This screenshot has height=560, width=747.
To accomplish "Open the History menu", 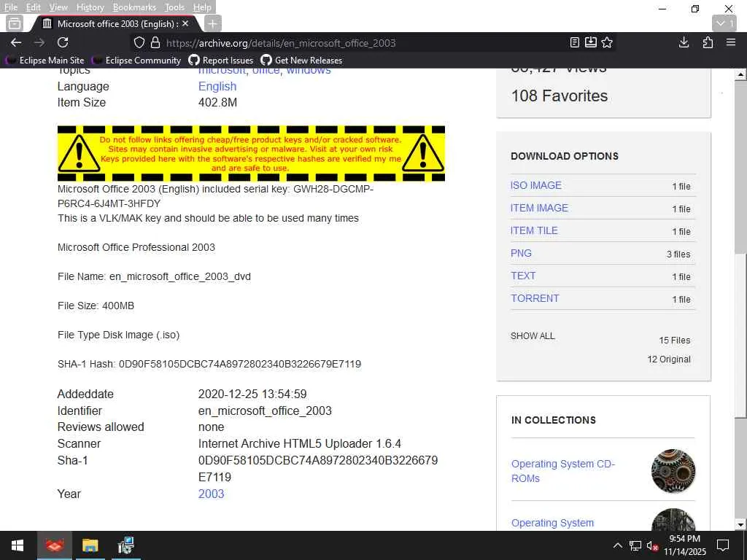I will (90, 7).
